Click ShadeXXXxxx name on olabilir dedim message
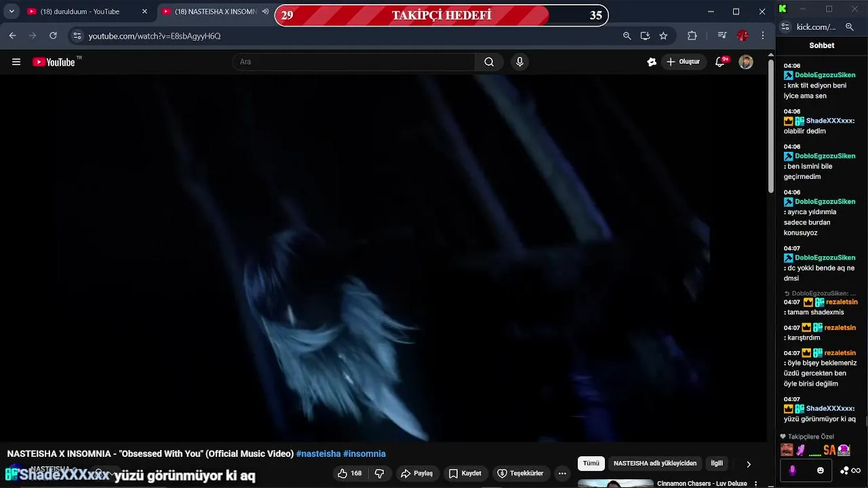Screen dimensions: 868x488 pos(829,121)
